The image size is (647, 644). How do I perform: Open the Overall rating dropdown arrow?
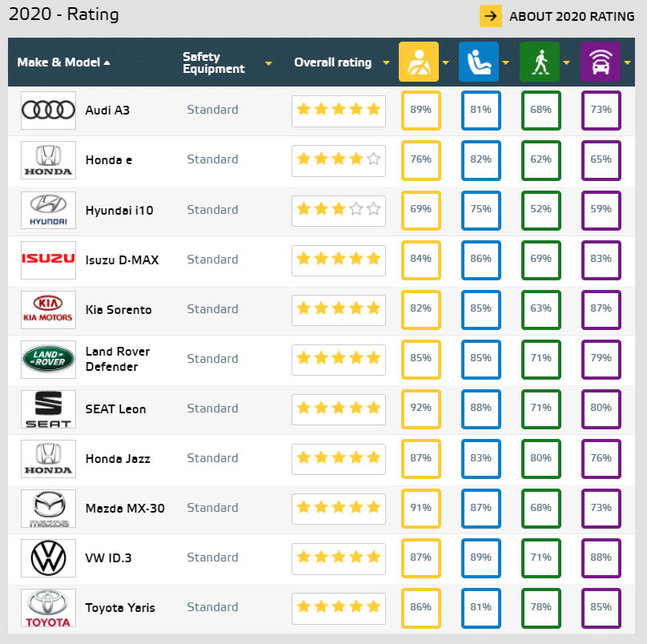pos(386,63)
